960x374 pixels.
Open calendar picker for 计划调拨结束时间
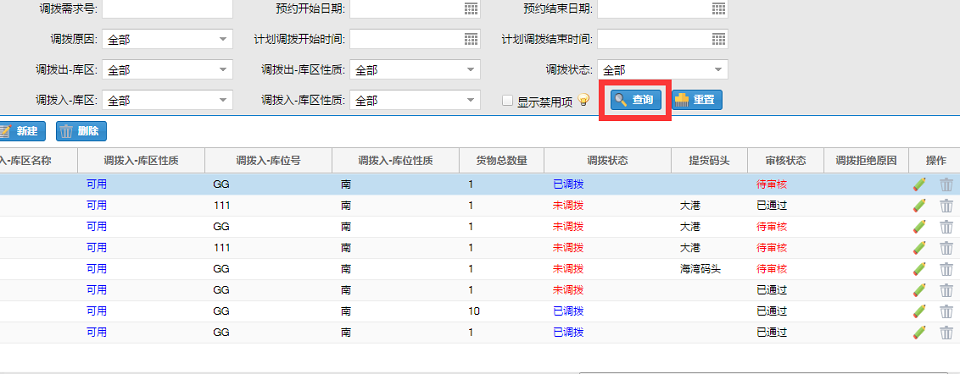718,39
